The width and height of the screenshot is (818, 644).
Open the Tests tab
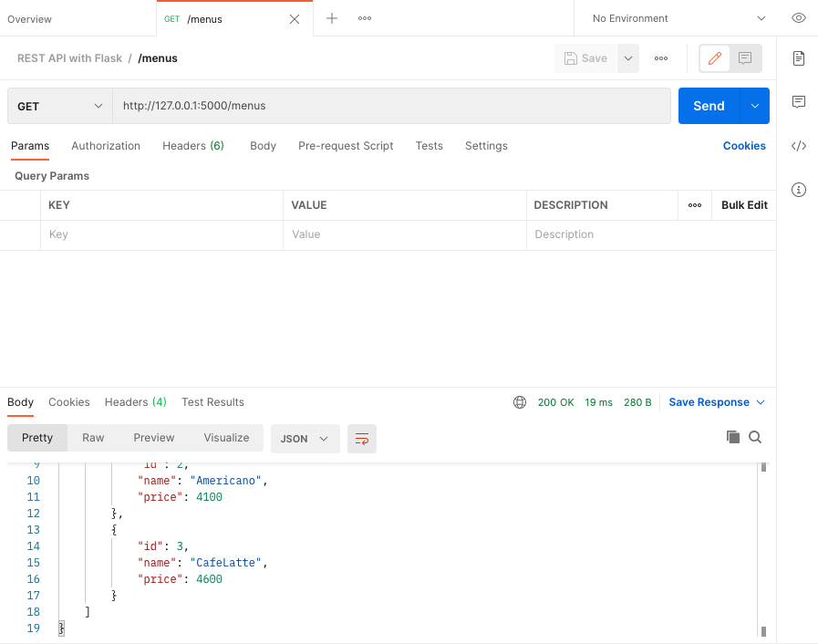coord(430,146)
